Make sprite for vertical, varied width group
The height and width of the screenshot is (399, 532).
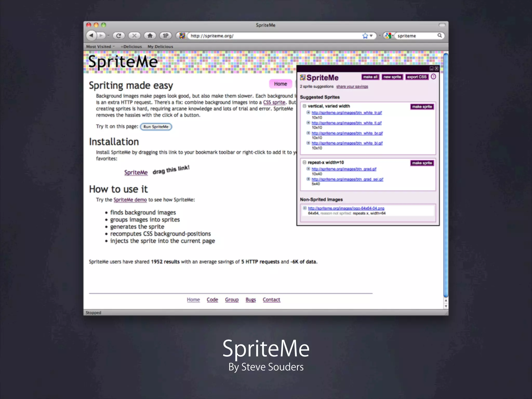pos(422,107)
